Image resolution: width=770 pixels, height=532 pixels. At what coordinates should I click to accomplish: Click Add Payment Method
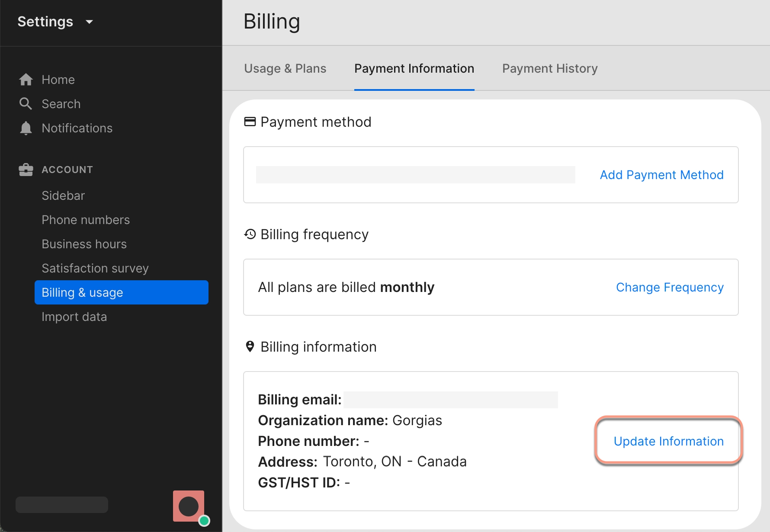pyautogui.click(x=661, y=175)
